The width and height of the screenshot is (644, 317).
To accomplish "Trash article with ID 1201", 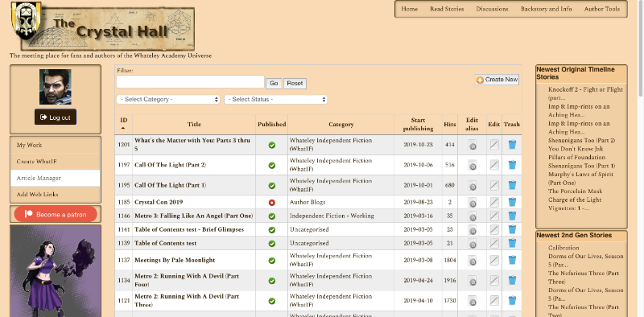I will point(512,145).
